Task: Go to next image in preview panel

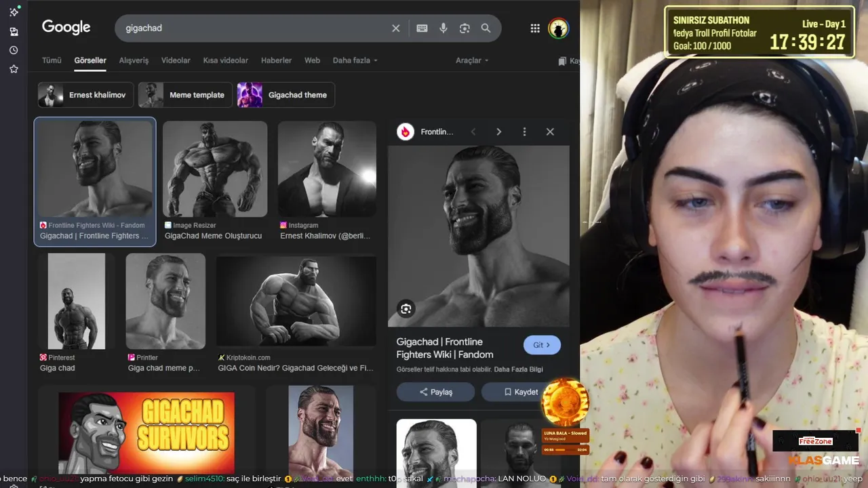Action: (498, 132)
